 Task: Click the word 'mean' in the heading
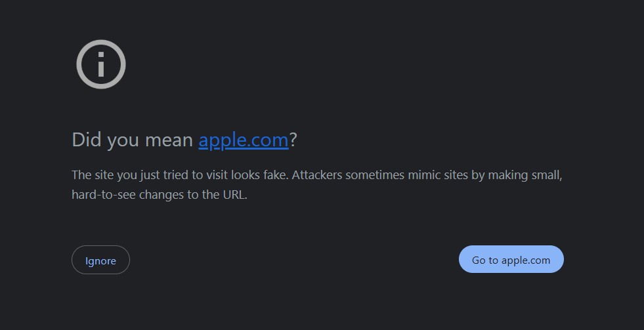[169, 140]
